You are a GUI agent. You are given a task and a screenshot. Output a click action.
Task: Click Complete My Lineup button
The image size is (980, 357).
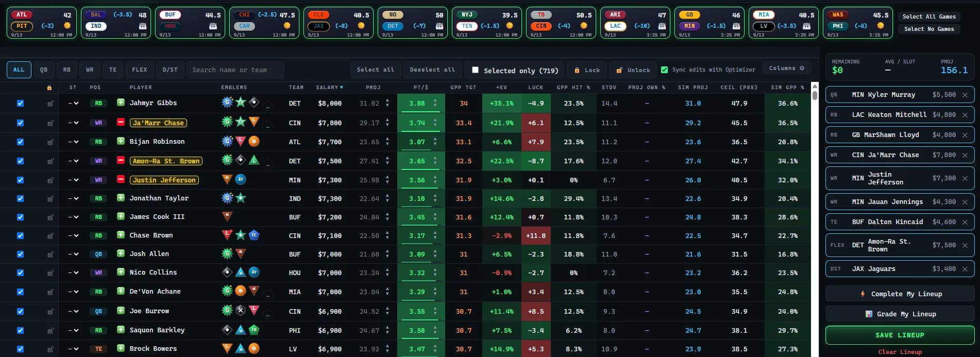point(900,294)
